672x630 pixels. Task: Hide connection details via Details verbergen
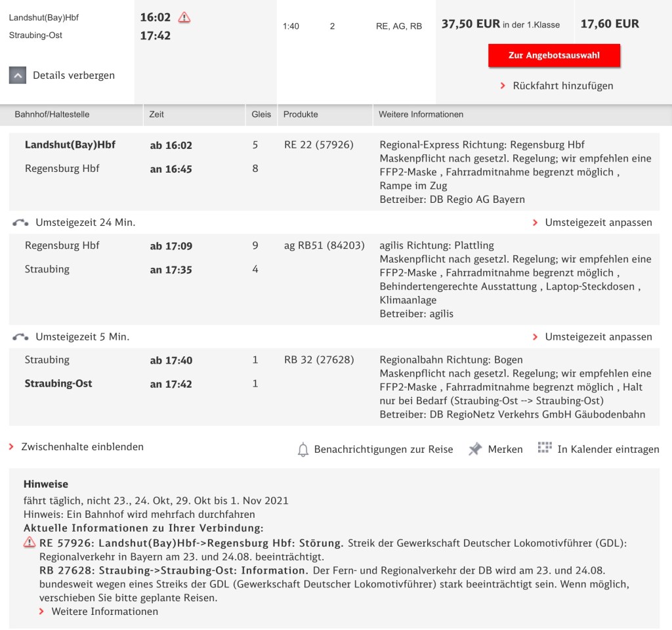coord(73,75)
